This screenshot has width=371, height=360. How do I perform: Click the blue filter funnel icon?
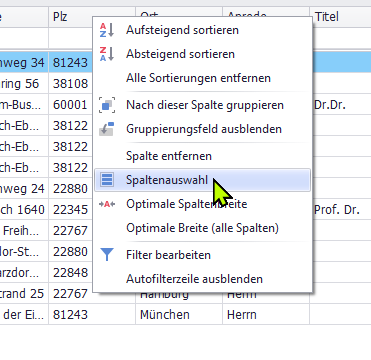tap(107, 255)
